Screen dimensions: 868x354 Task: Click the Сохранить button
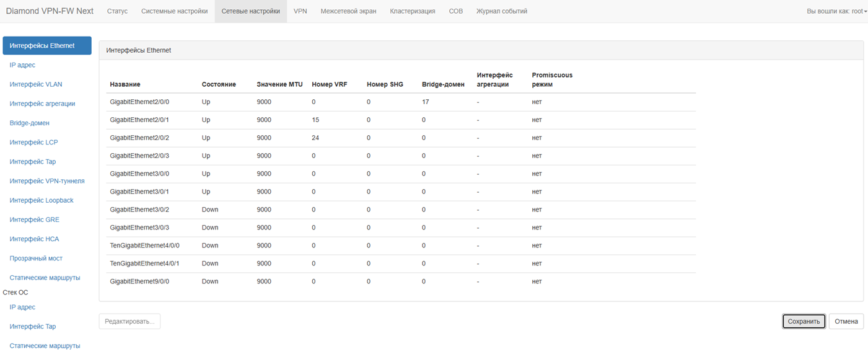point(804,321)
